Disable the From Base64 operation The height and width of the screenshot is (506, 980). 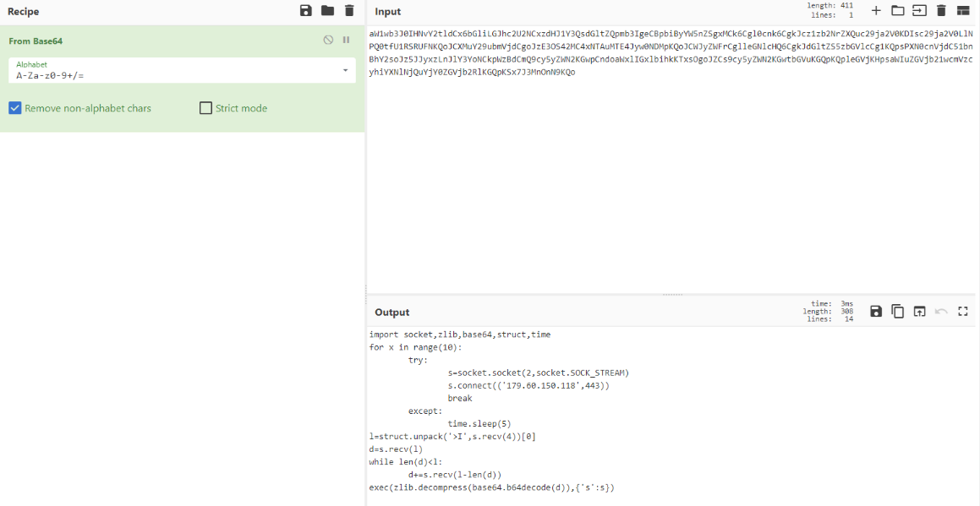(328, 40)
